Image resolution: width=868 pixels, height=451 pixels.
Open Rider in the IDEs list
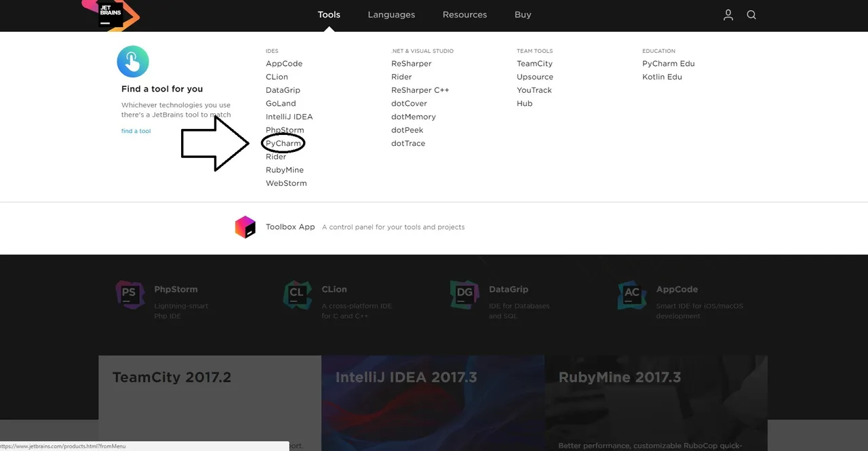coord(276,157)
